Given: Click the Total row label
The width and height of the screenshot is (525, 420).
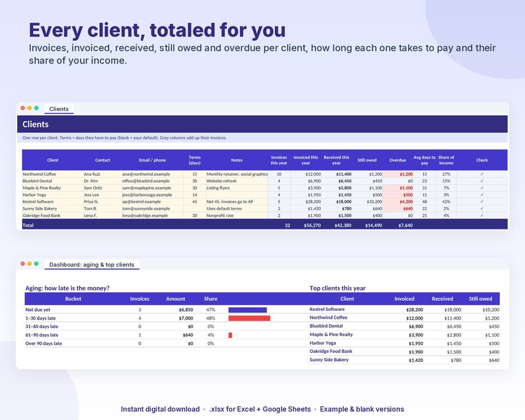Looking at the screenshot, I should pyautogui.click(x=28, y=226).
